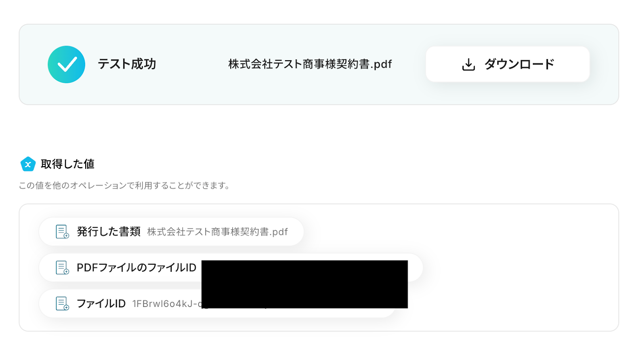Click the document icon beside ファイルID
Screen dimensions: 634x364
point(62,304)
